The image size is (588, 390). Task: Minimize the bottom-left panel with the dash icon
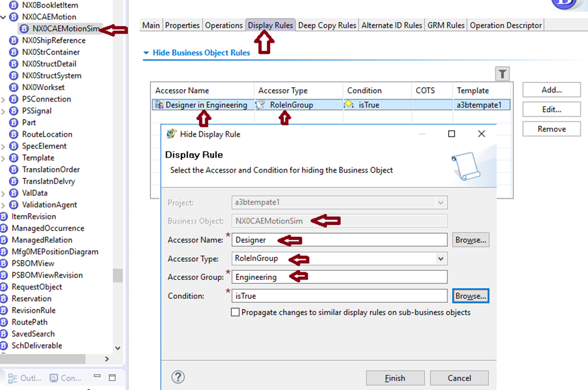point(97,376)
